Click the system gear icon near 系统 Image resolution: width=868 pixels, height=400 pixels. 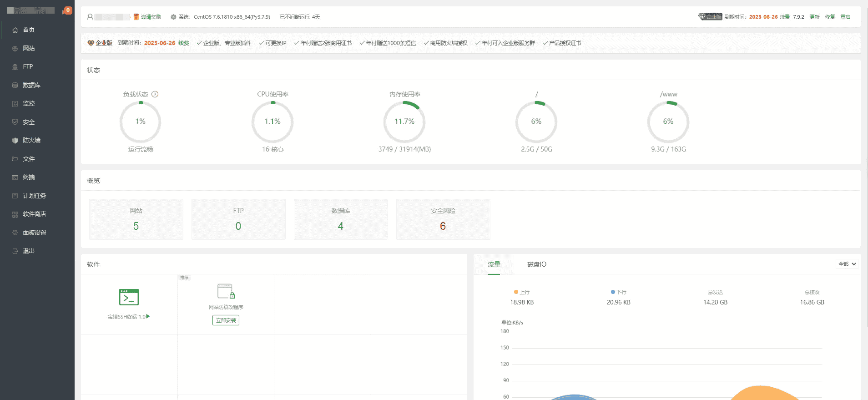coord(173,17)
